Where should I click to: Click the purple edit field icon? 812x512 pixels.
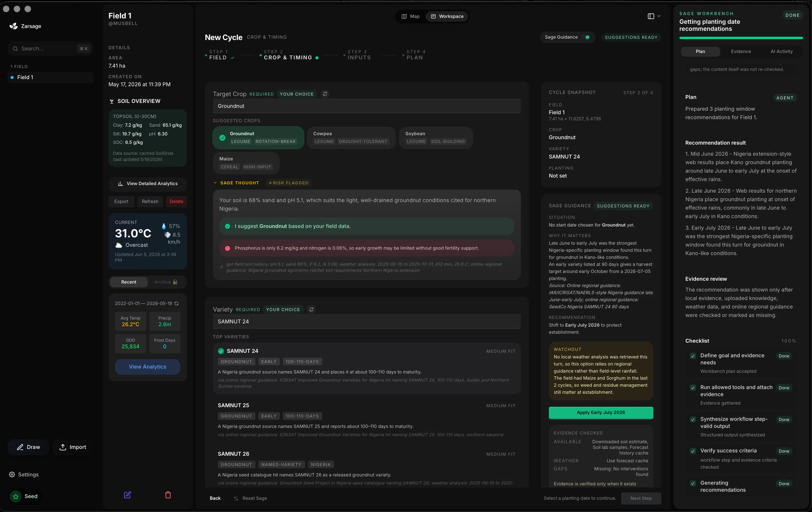pyautogui.click(x=128, y=495)
